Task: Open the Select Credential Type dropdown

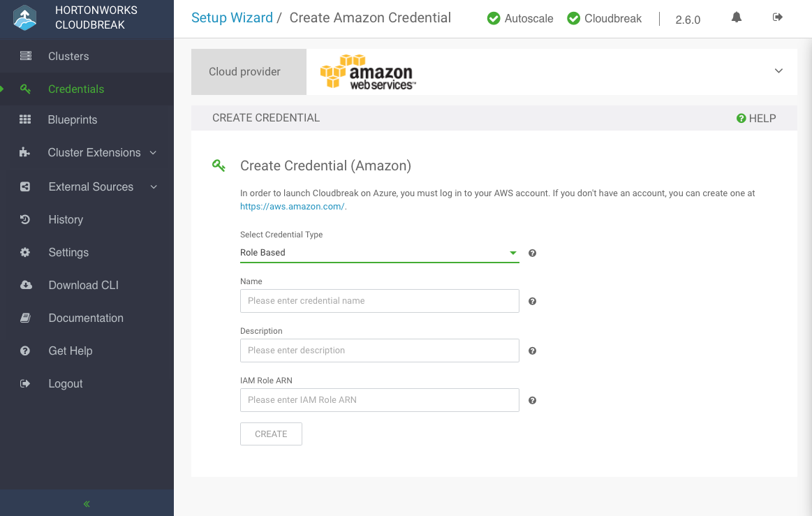Action: [x=379, y=253]
